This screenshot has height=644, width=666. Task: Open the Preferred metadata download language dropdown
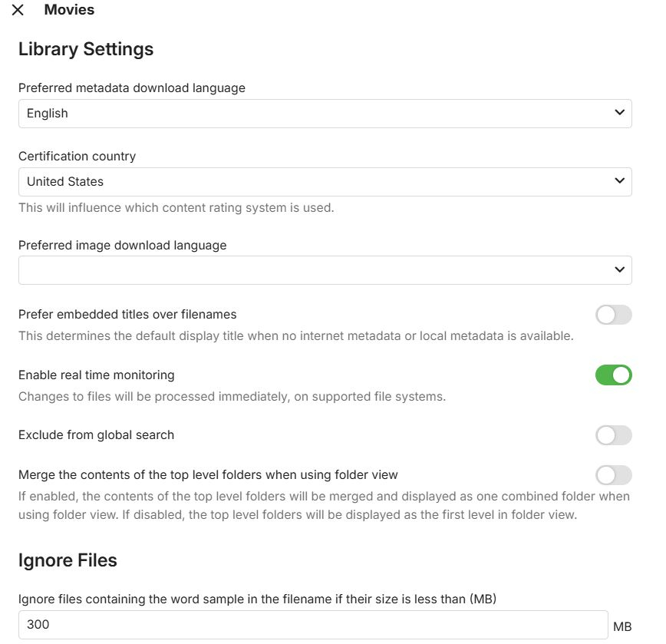point(325,114)
